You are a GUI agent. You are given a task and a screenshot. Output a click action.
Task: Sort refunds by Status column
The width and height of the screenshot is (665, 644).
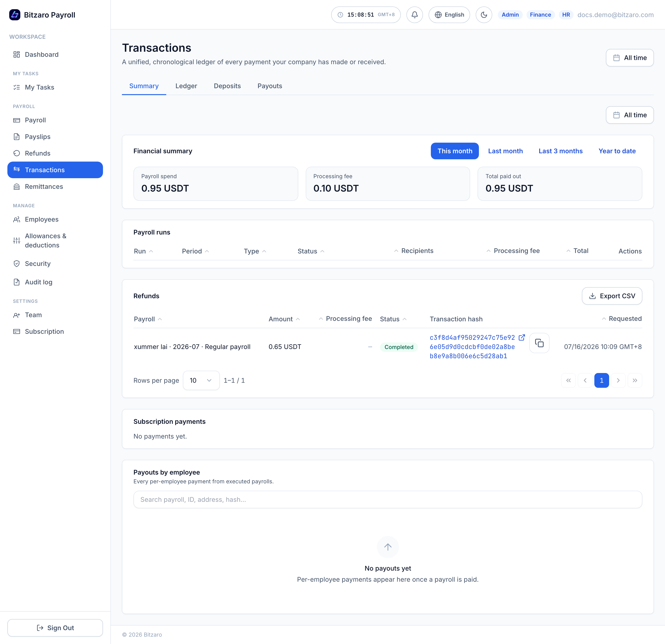[x=393, y=319]
